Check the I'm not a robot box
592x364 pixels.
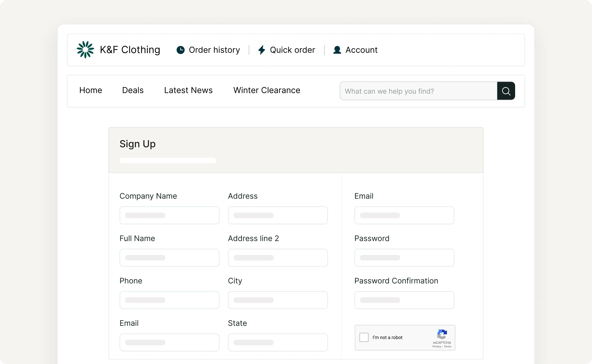pos(364,337)
